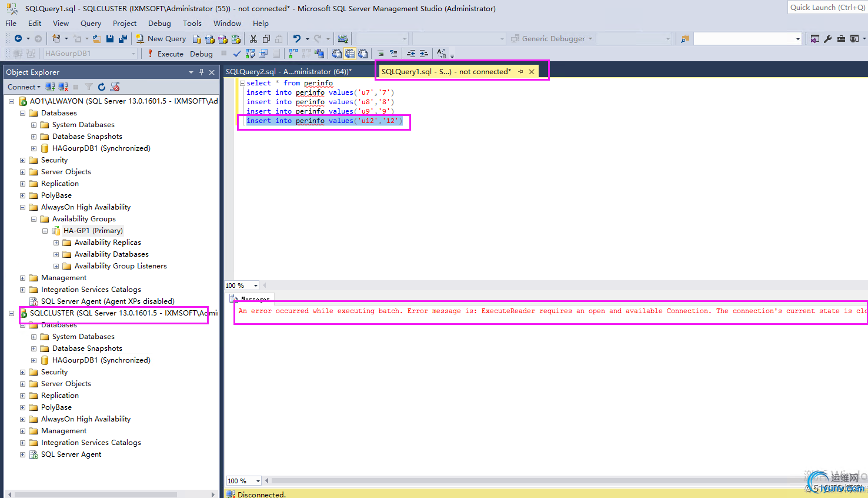Select the SQLCLUSTER server node

(x=123, y=313)
